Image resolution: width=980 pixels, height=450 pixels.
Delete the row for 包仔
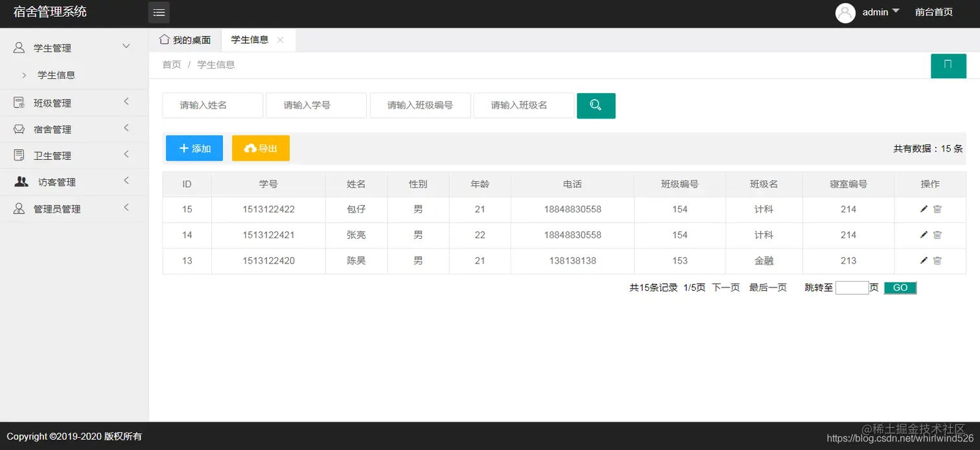[937, 209]
